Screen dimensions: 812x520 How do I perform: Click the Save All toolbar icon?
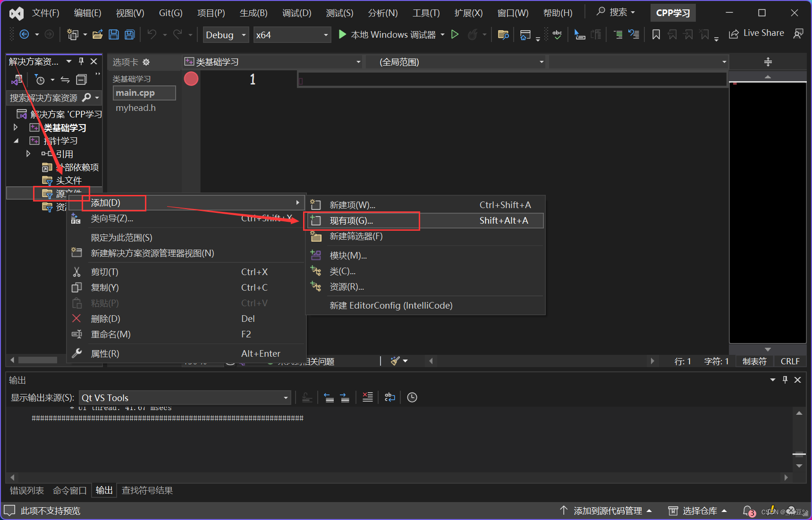[130, 34]
